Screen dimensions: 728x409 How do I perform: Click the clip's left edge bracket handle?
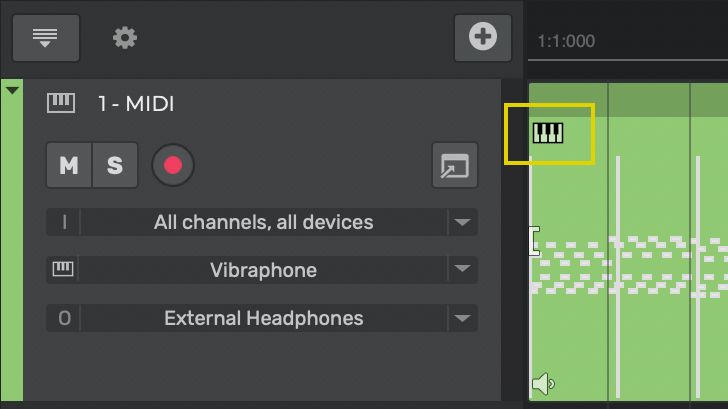534,241
